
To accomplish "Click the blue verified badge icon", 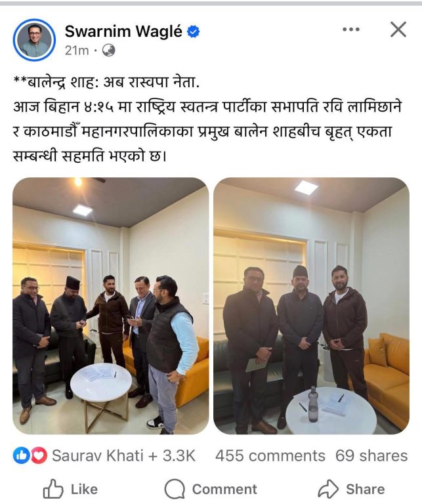I will [x=193, y=31].
